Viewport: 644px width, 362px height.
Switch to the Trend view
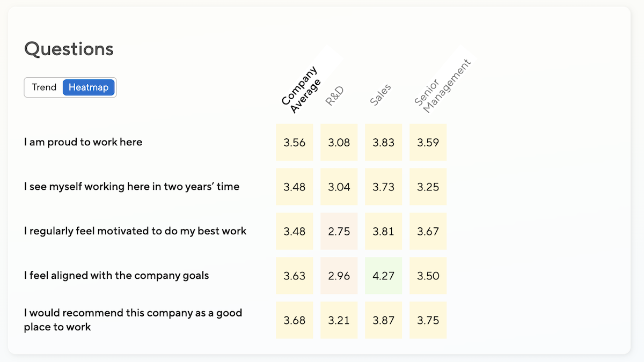tap(44, 87)
